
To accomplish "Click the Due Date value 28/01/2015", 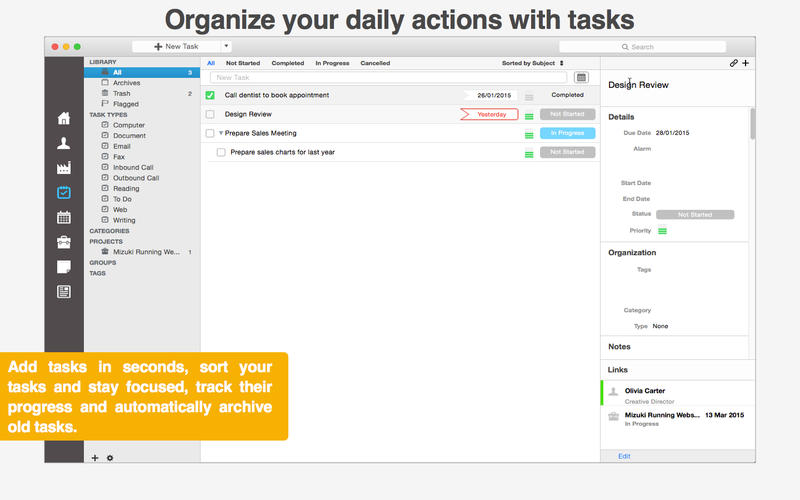I will tap(672, 133).
